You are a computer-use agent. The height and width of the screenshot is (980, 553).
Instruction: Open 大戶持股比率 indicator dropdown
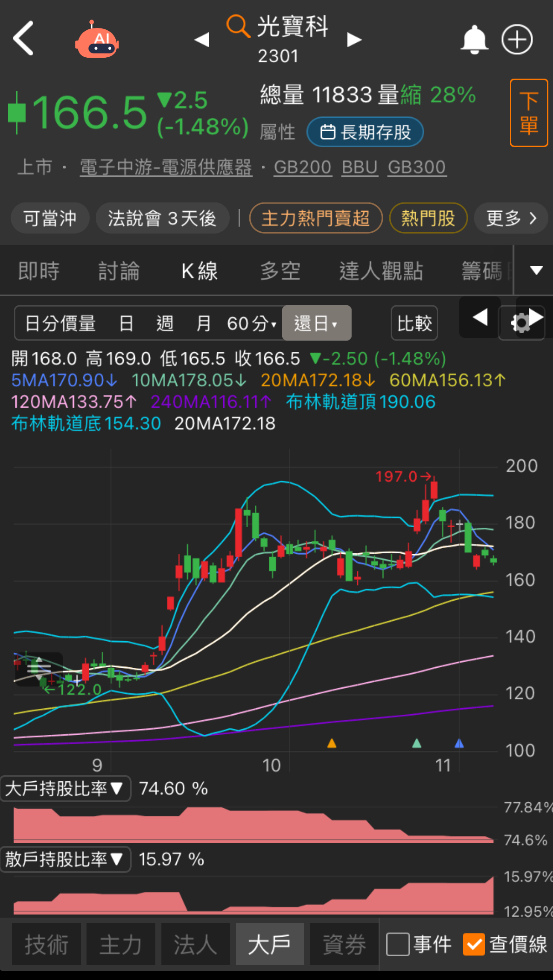[x=65, y=788]
